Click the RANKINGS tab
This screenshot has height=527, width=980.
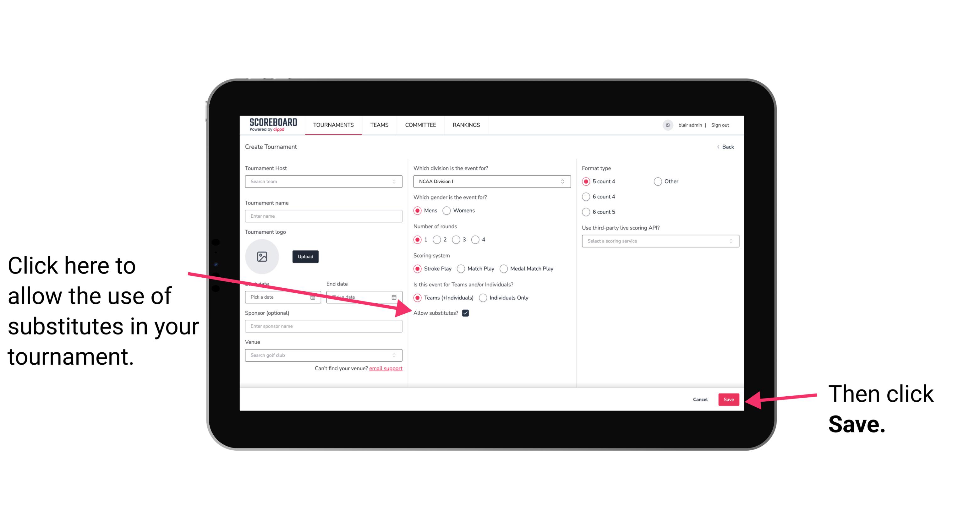tap(466, 125)
